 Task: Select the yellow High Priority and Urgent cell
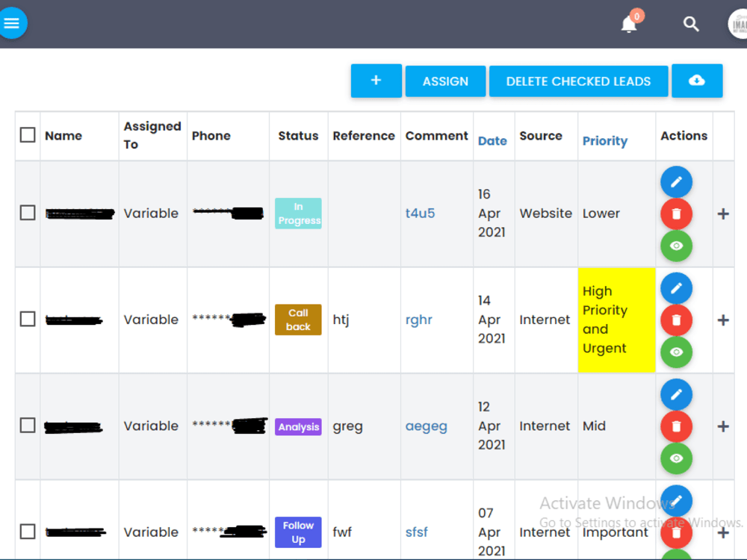coord(616,320)
